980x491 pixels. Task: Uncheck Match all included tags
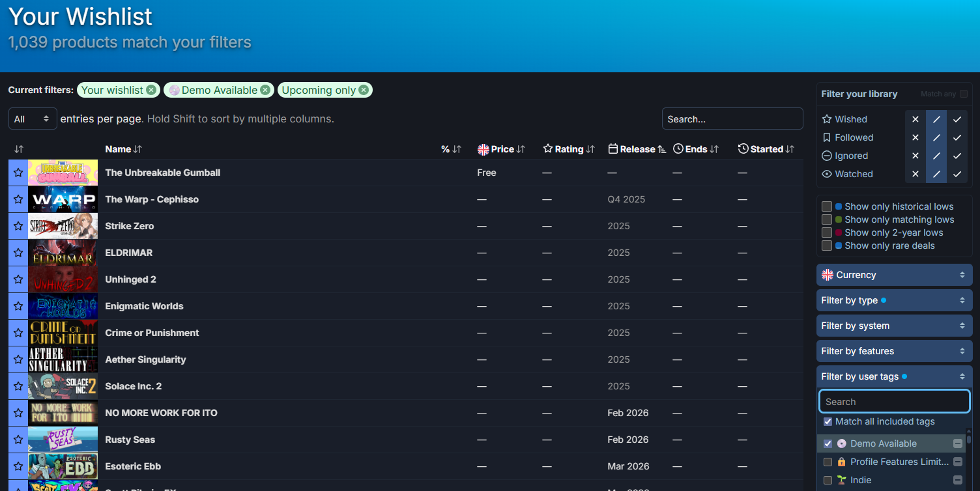tap(828, 421)
